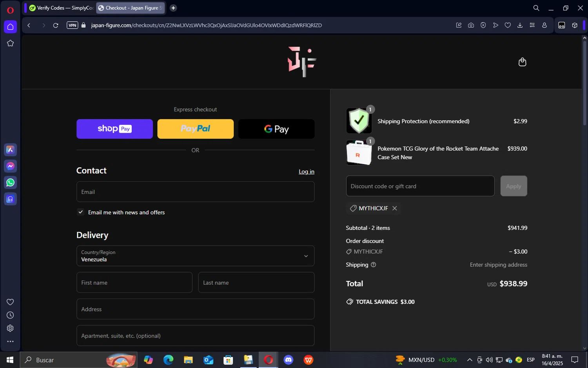Open bookmarks star in sidebar
The width and height of the screenshot is (588, 368).
tap(11, 43)
